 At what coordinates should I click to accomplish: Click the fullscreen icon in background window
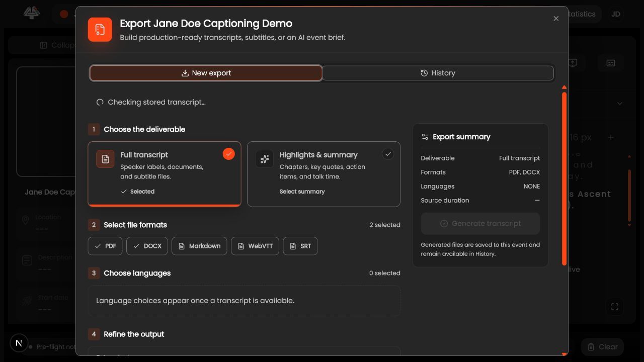pos(615,307)
